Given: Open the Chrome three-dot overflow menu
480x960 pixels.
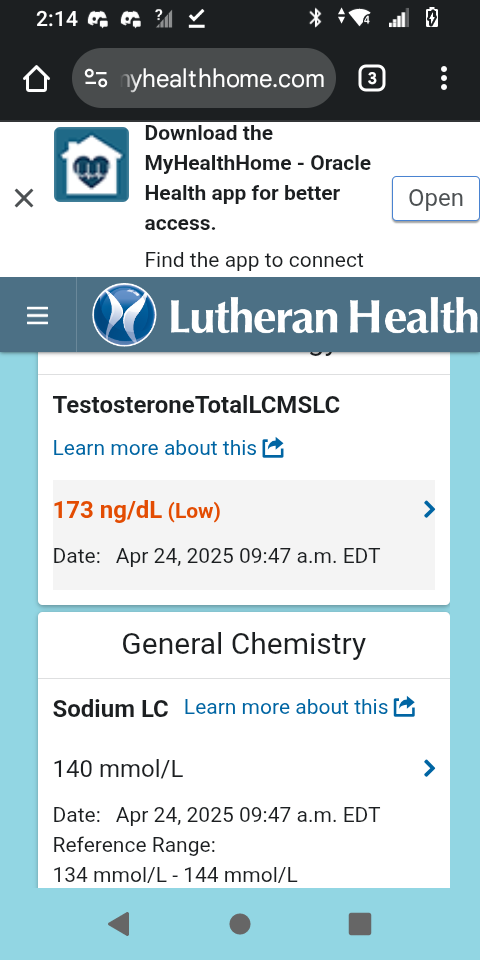Looking at the screenshot, I should 444,78.
